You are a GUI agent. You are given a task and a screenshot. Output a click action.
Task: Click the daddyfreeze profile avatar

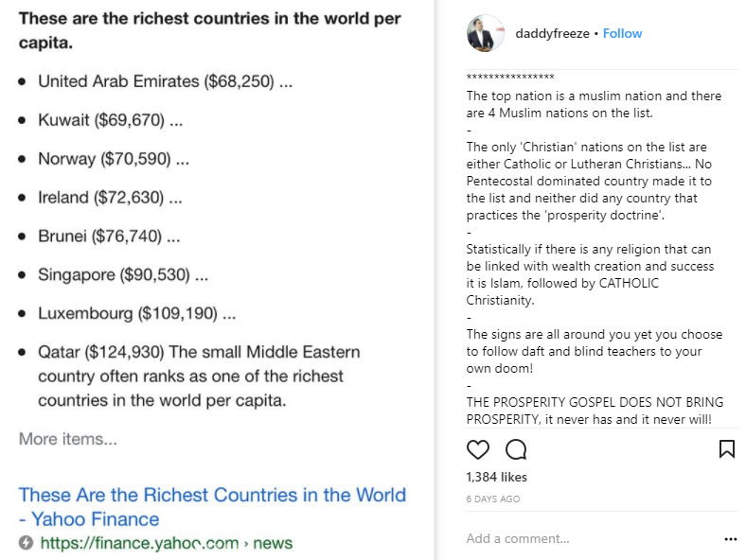point(486,33)
